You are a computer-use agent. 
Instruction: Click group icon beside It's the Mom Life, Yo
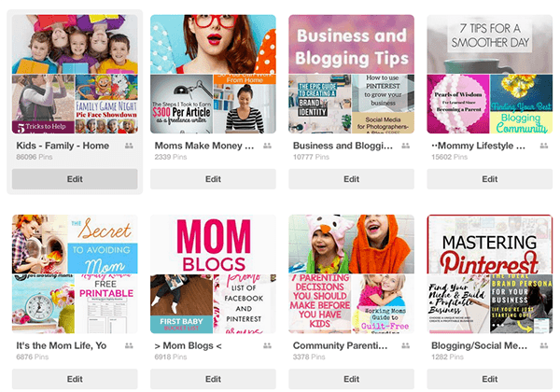tap(129, 345)
